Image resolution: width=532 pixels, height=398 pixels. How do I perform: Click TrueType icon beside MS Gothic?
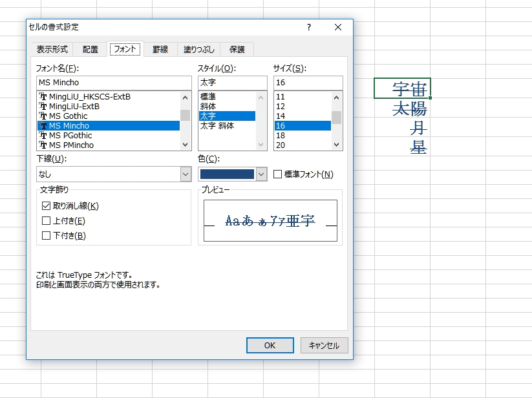(43, 116)
